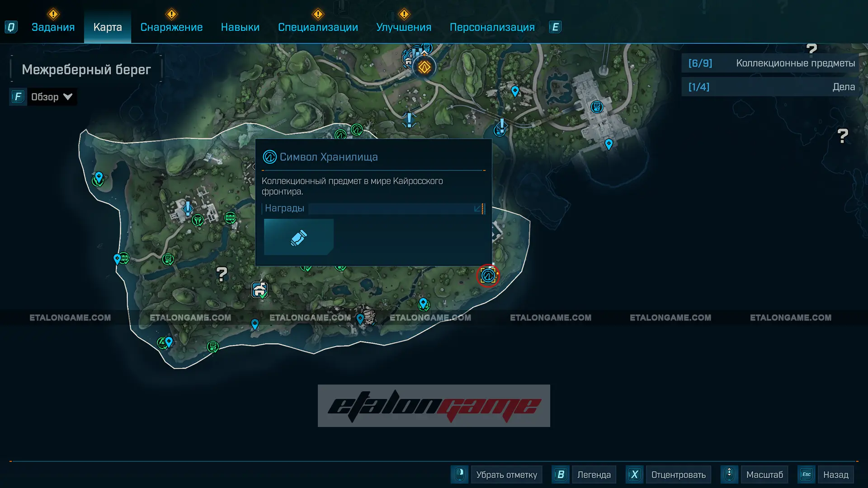Open the Специализации tab
868x488 pixels.
[318, 27]
